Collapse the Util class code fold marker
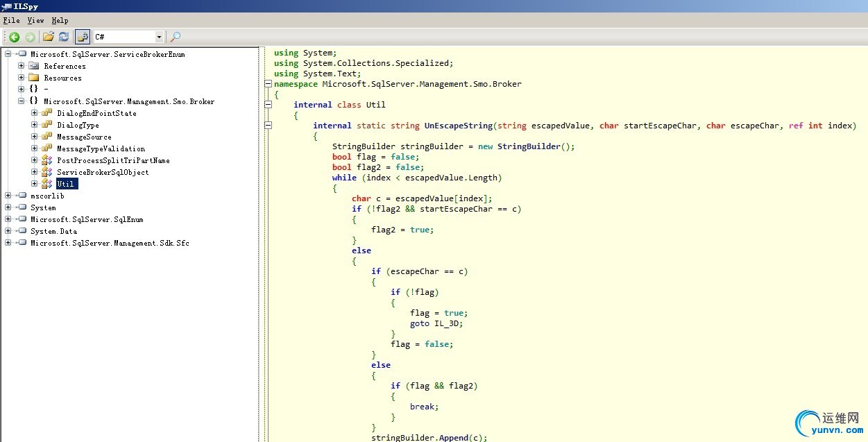Image resolution: width=868 pixels, height=442 pixels. [269, 105]
